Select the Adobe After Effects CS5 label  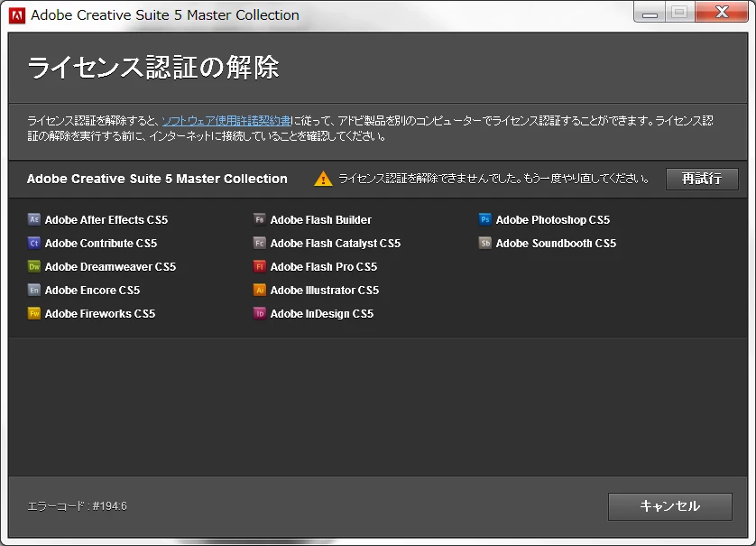click(106, 220)
